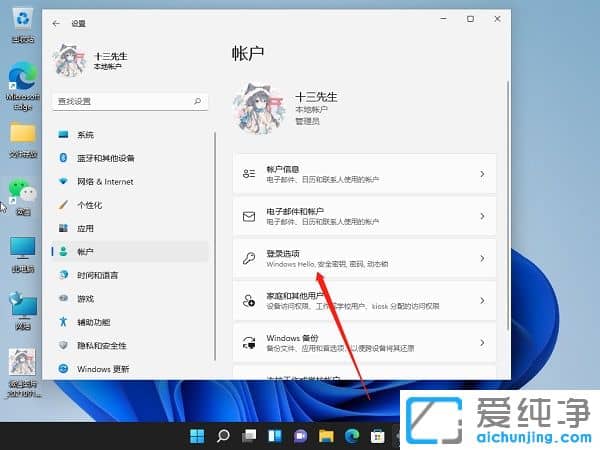This screenshot has width=600, height=450.
Task: Click the Bluetooth icon in sidebar
Action: coord(64,158)
